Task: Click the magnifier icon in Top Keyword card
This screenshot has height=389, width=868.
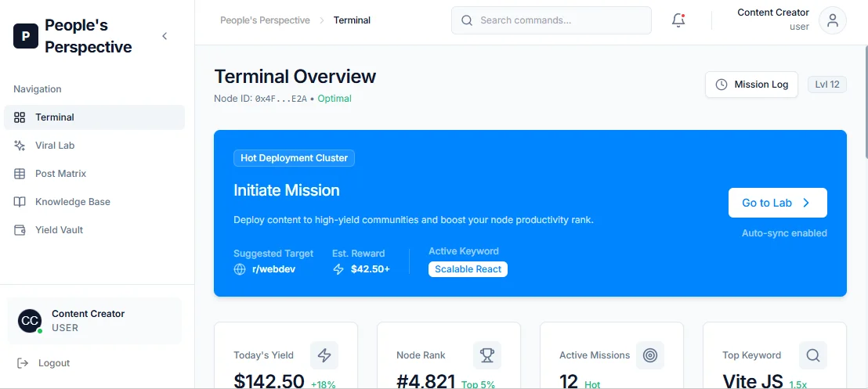Action: [812, 355]
